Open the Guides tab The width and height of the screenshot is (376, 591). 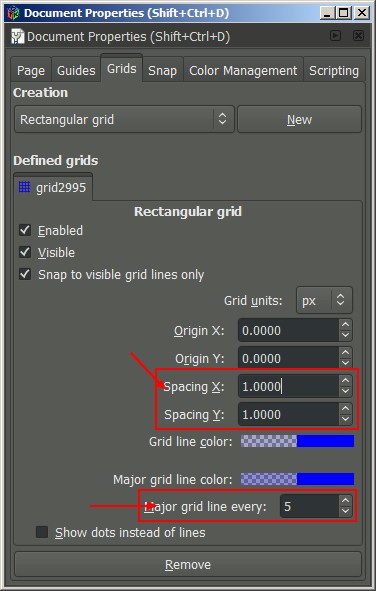coord(76,70)
